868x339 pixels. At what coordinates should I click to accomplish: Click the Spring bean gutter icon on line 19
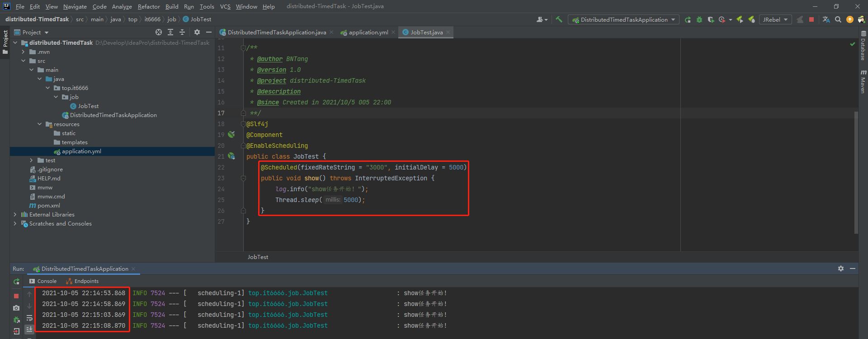(x=231, y=135)
